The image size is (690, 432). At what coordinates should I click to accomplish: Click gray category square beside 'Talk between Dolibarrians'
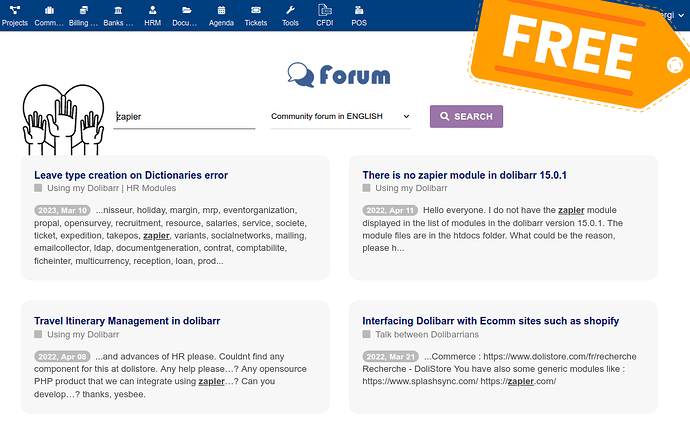366,334
